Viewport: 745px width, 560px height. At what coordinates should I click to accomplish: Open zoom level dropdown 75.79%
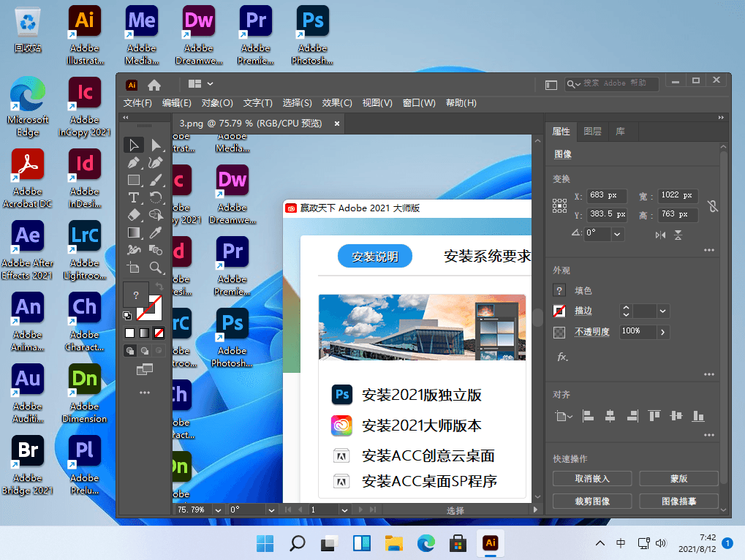pos(218,510)
